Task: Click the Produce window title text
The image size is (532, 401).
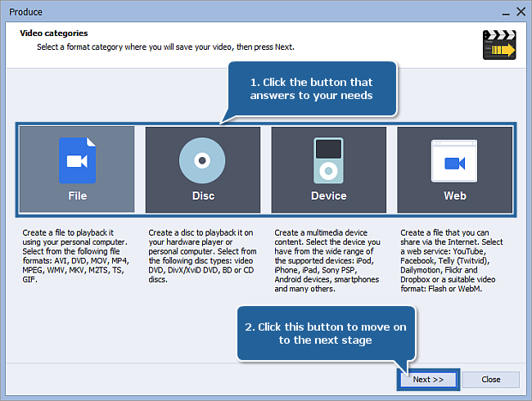Action: click(26, 12)
